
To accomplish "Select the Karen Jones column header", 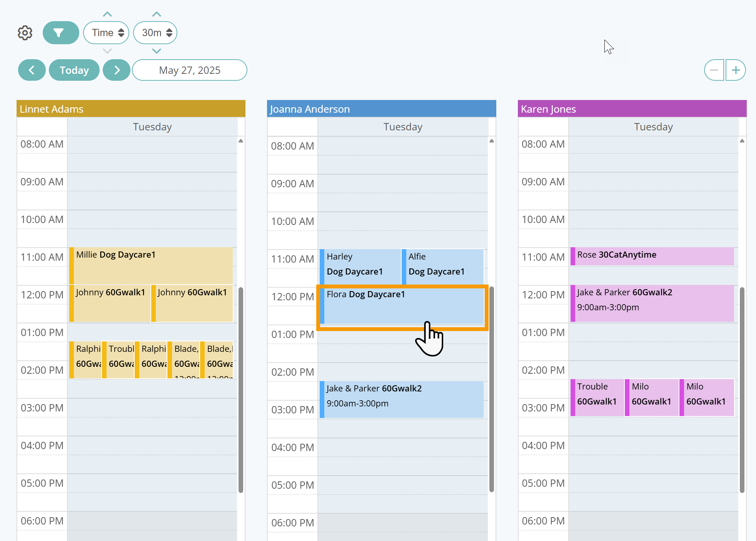I will [632, 109].
